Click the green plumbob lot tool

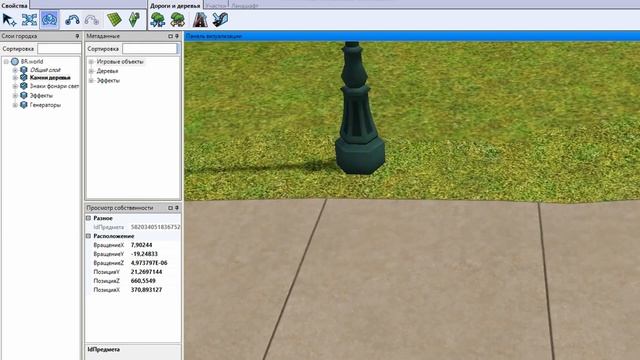click(x=134, y=20)
